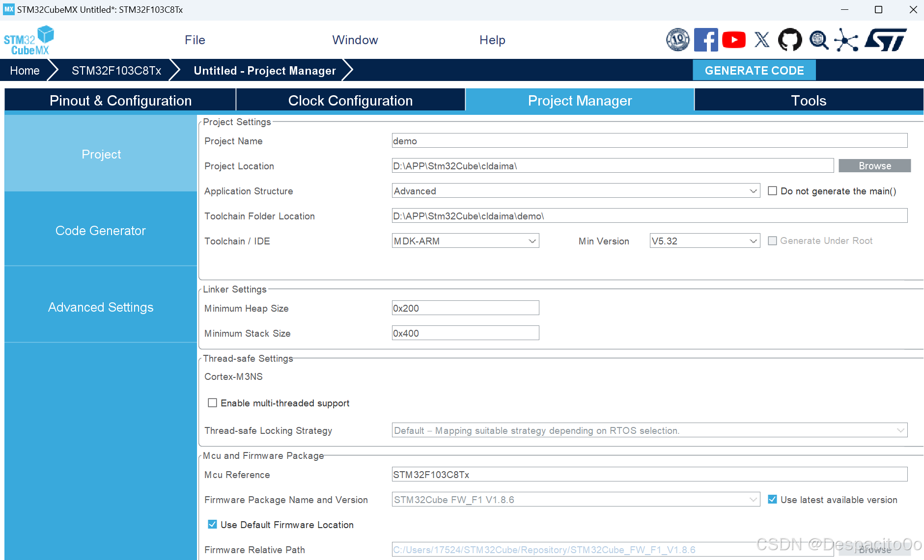This screenshot has height=560, width=924.
Task: Open the Min Version dropdown
Action: tap(705, 241)
